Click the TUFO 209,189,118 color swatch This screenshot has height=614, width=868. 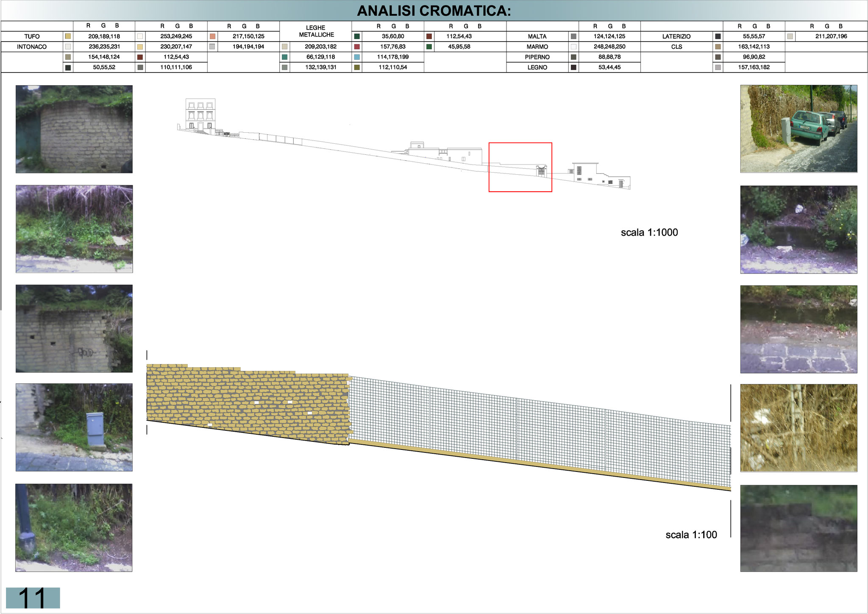pos(68,36)
